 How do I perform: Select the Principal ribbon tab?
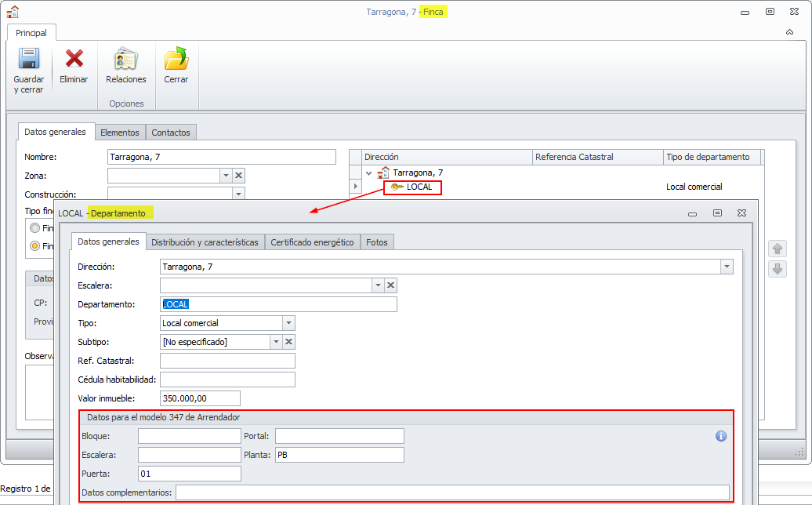(x=31, y=33)
